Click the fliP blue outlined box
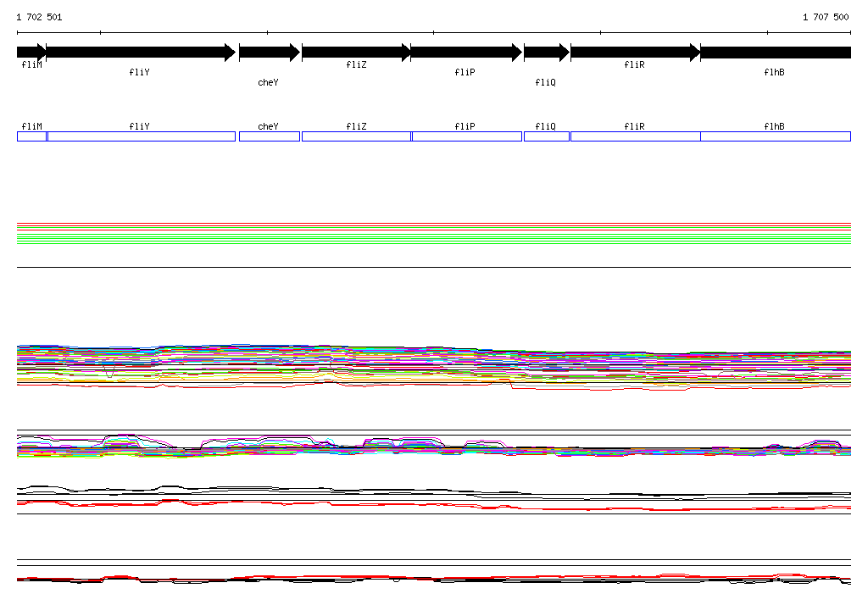868x605 pixels. (x=467, y=136)
